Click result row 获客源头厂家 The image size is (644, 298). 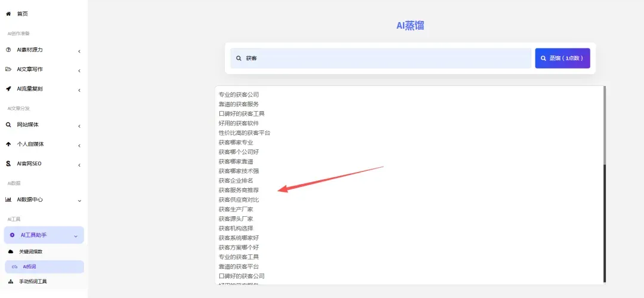click(236, 219)
